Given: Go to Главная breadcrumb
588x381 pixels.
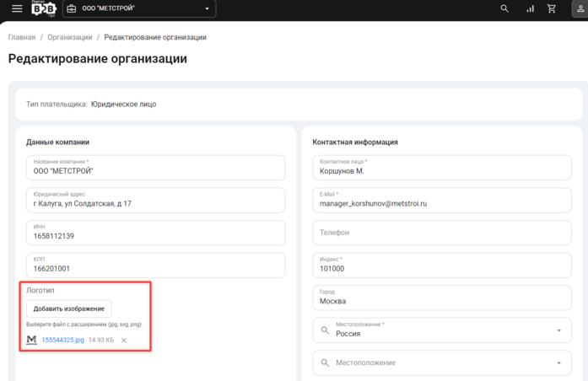Looking at the screenshot, I should 22,37.
